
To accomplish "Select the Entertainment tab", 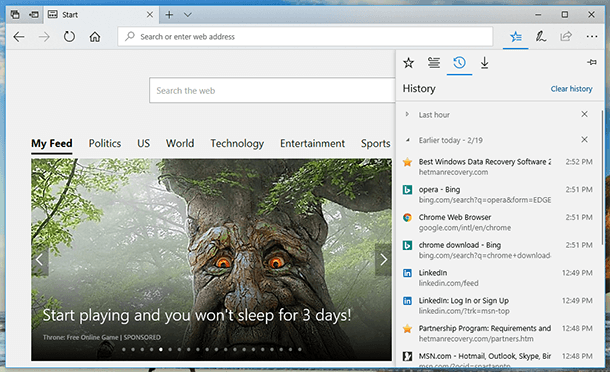I will 312,144.
